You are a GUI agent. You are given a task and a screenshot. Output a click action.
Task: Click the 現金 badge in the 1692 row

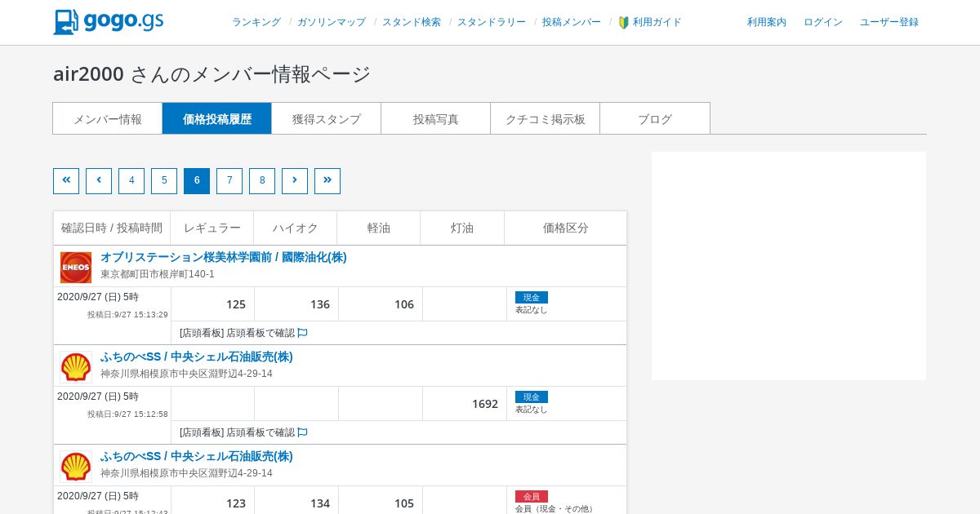pos(532,397)
